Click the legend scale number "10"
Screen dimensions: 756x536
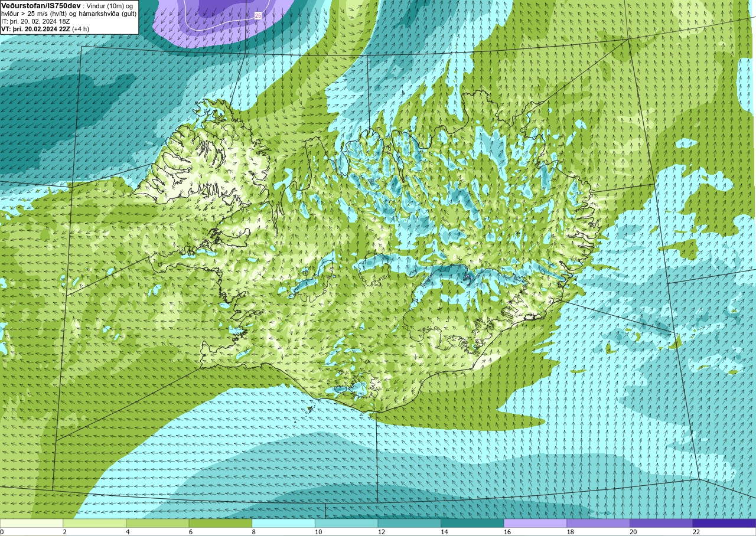tap(318, 532)
